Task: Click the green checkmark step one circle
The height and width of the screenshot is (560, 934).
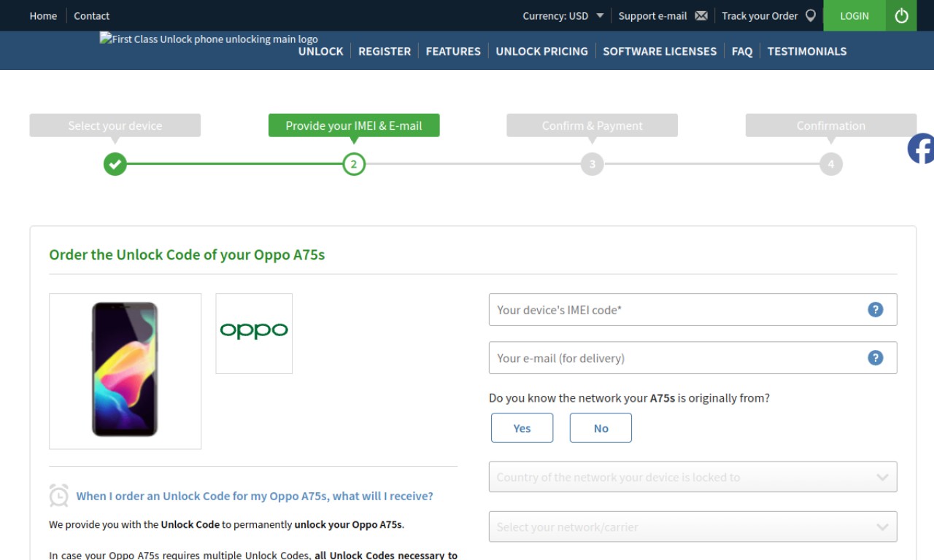Action: 115,164
